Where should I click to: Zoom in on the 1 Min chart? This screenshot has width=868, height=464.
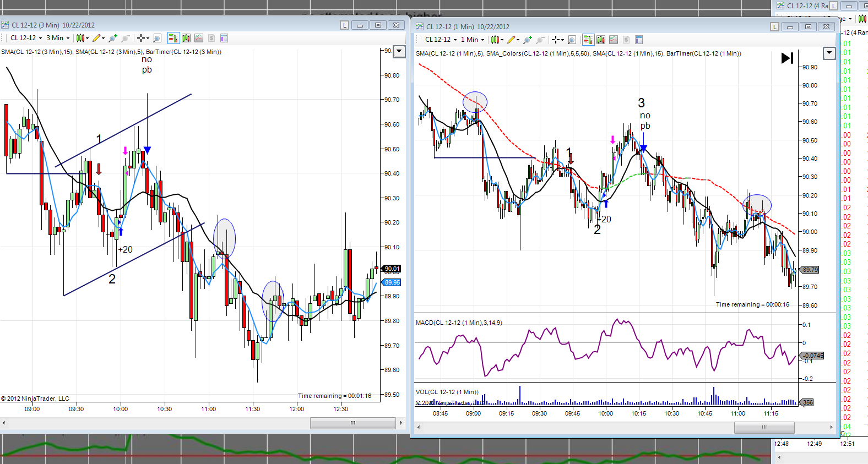528,40
